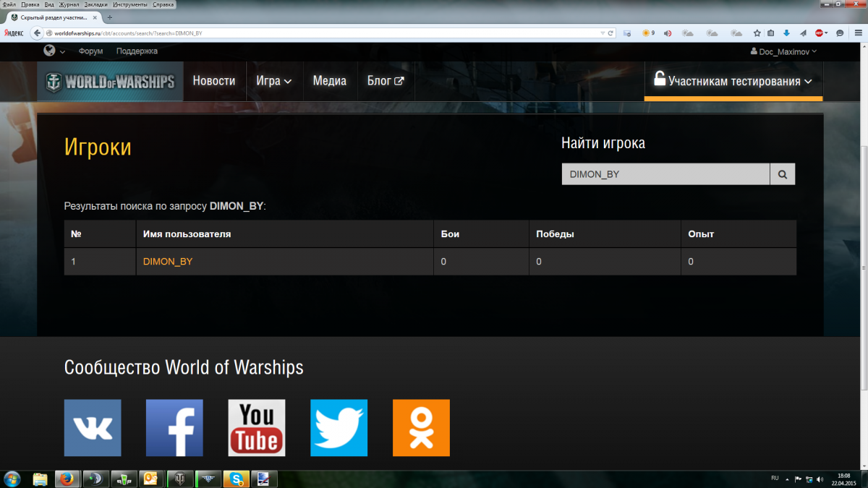Screen dimensions: 868x488
Task: Click the sun weather icon showing 9
Action: point(648,33)
